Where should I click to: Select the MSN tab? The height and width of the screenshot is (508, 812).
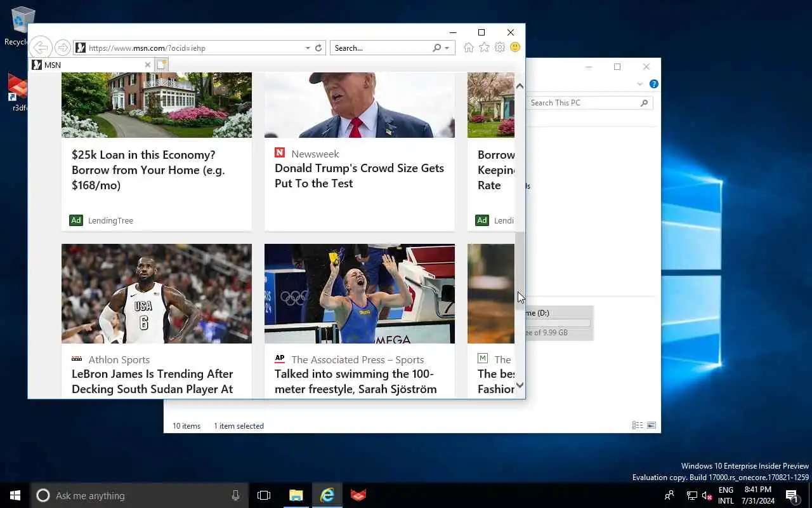point(92,65)
